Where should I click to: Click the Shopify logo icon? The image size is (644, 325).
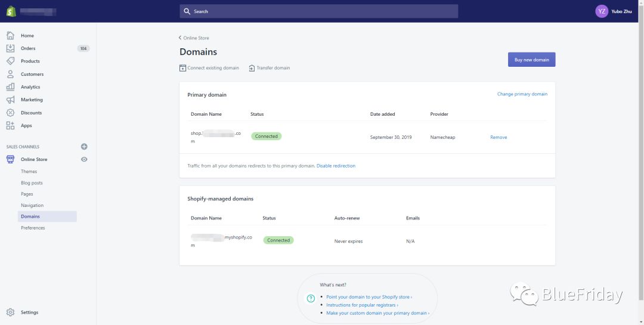click(x=11, y=11)
